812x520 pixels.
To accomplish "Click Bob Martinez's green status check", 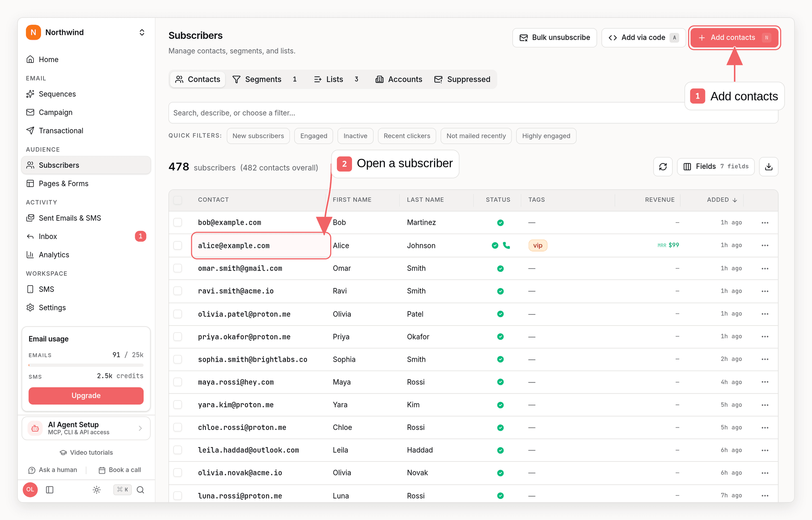I will coord(500,223).
